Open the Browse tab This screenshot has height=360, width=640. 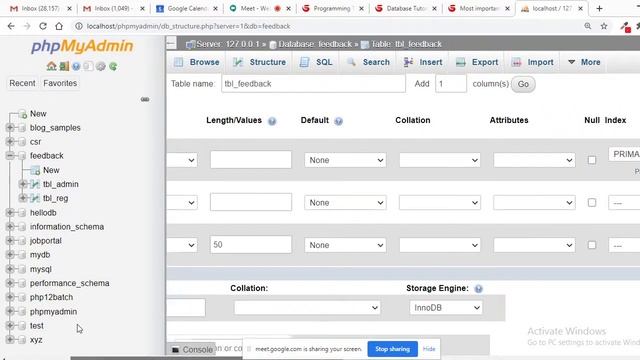coord(197,62)
